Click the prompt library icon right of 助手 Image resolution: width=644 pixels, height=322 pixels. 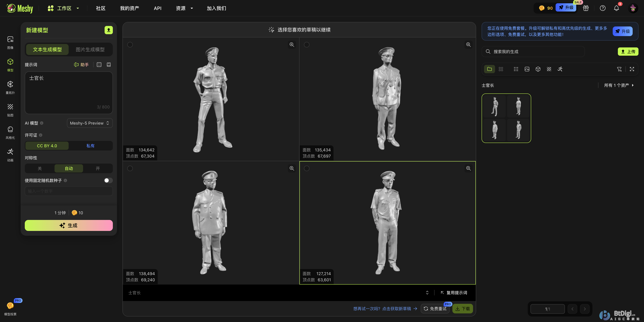[x=109, y=65]
